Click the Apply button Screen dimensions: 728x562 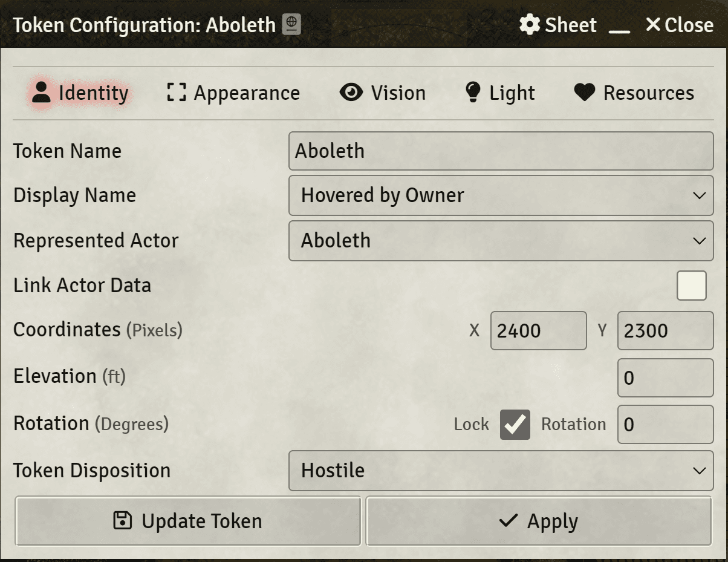click(539, 521)
